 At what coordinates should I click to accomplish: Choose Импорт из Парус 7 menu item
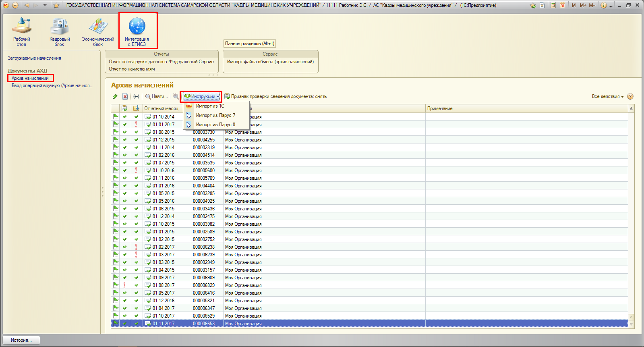point(215,115)
